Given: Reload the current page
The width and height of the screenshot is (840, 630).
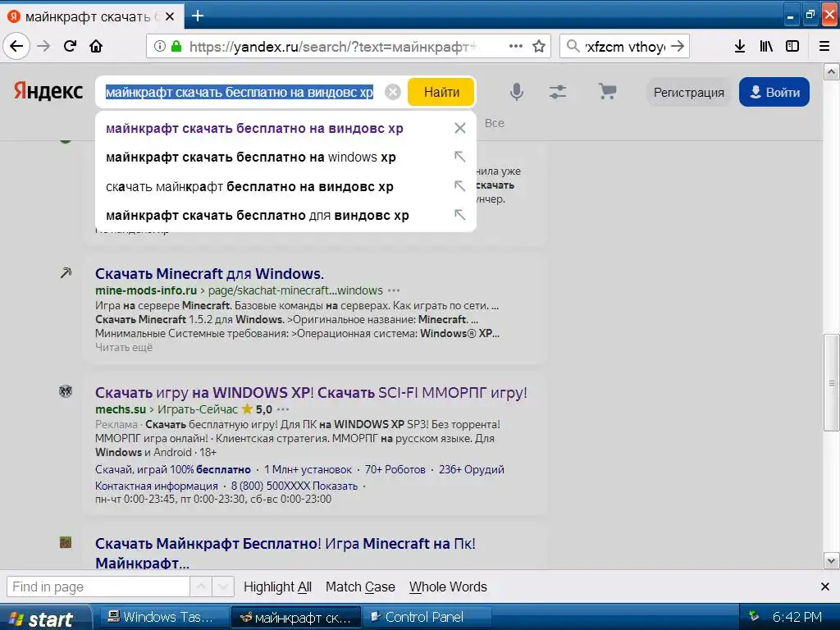Looking at the screenshot, I should pyautogui.click(x=71, y=46).
